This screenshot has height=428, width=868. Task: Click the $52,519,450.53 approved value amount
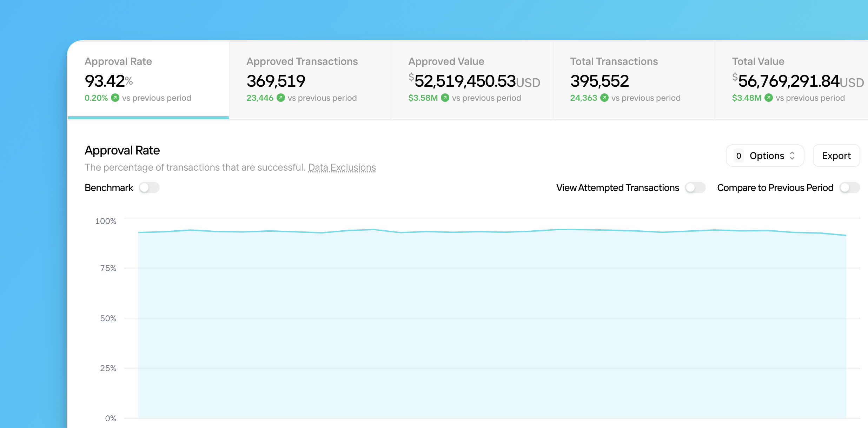click(474, 81)
